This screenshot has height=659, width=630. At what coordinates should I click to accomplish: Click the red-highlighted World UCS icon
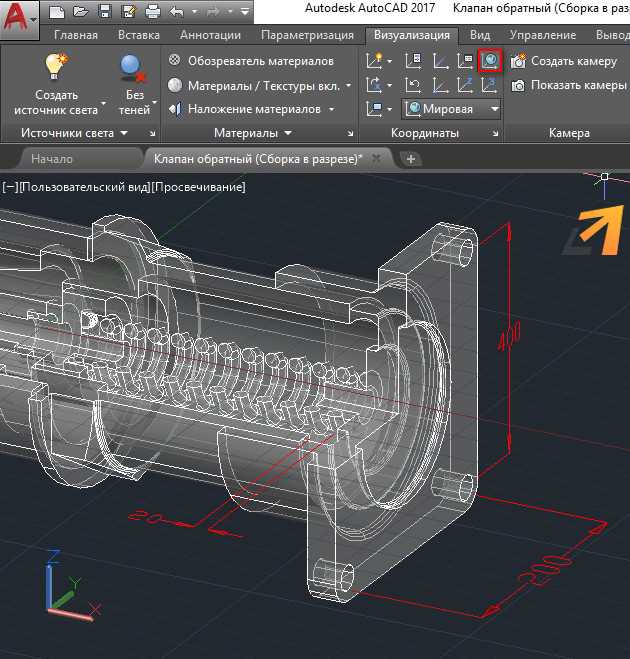pos(490,61)
